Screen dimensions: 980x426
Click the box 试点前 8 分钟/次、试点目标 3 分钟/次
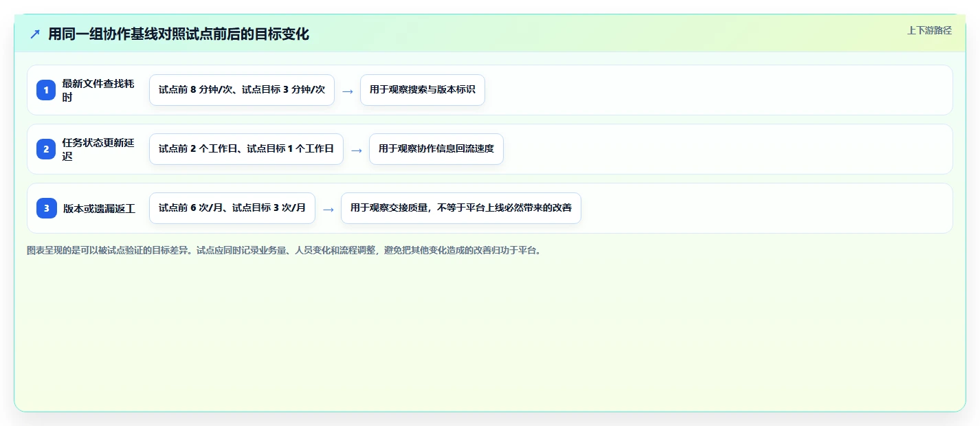242,90
